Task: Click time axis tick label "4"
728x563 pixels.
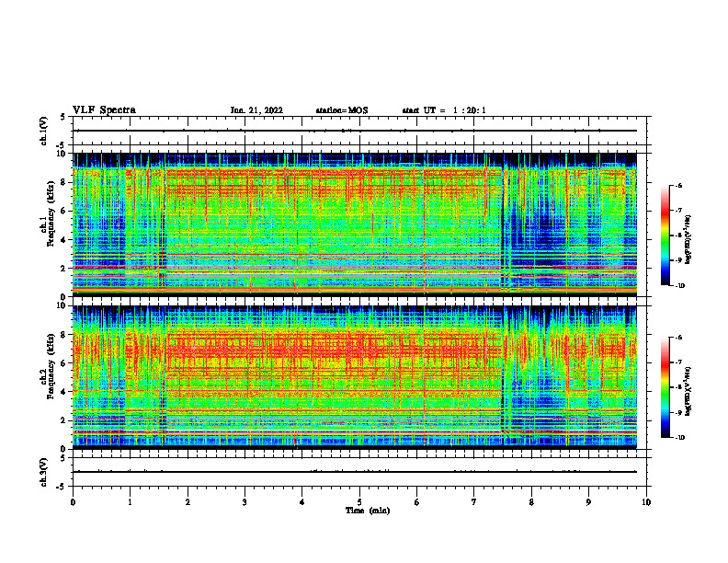Action: click(302, 502)
